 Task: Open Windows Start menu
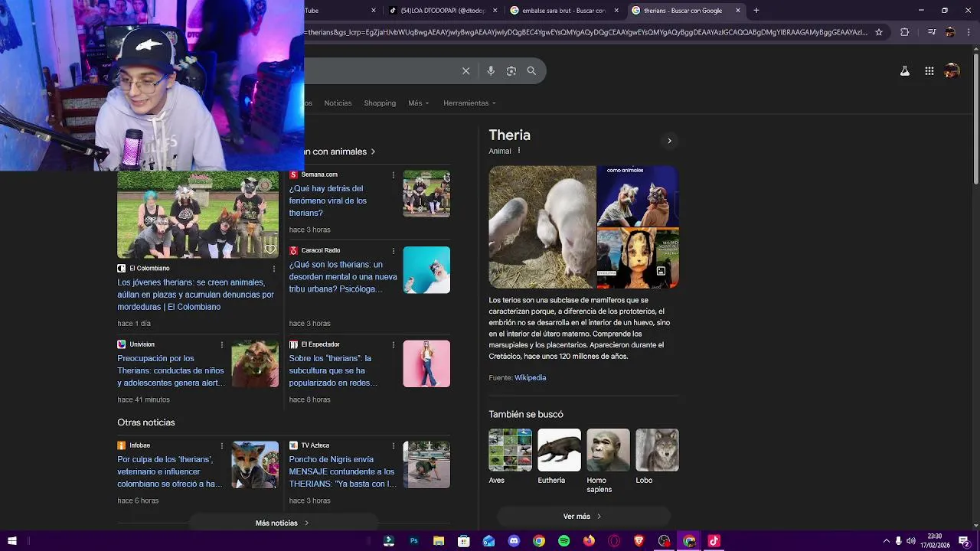[11, 541]
